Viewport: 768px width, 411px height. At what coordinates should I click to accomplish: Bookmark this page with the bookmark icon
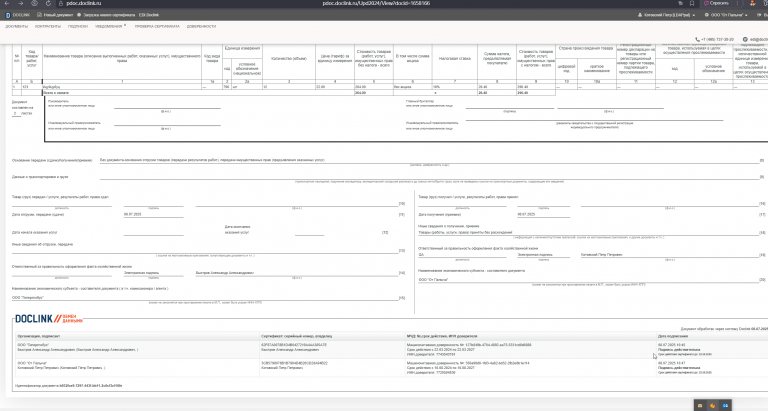(692, 3)
